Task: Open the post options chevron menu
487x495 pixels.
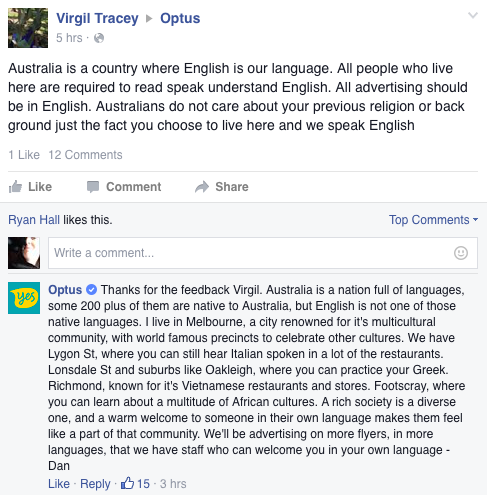Action: coord(473,15)
